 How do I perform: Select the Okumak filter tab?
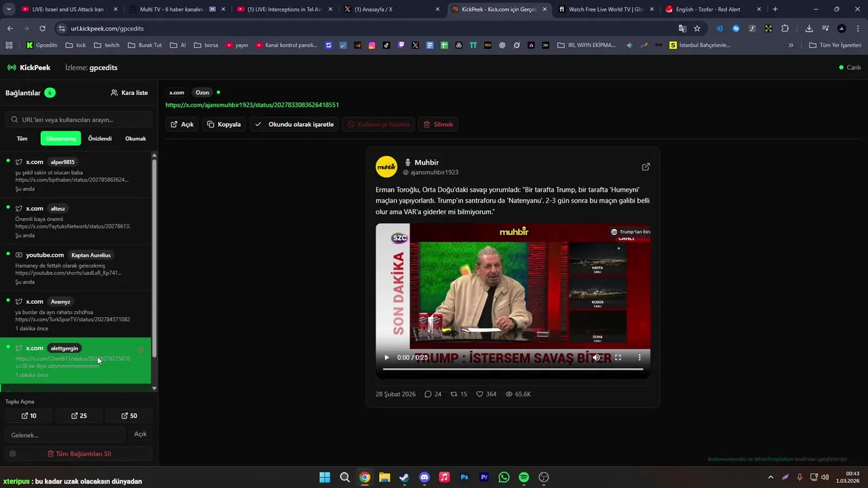[136, 138]
